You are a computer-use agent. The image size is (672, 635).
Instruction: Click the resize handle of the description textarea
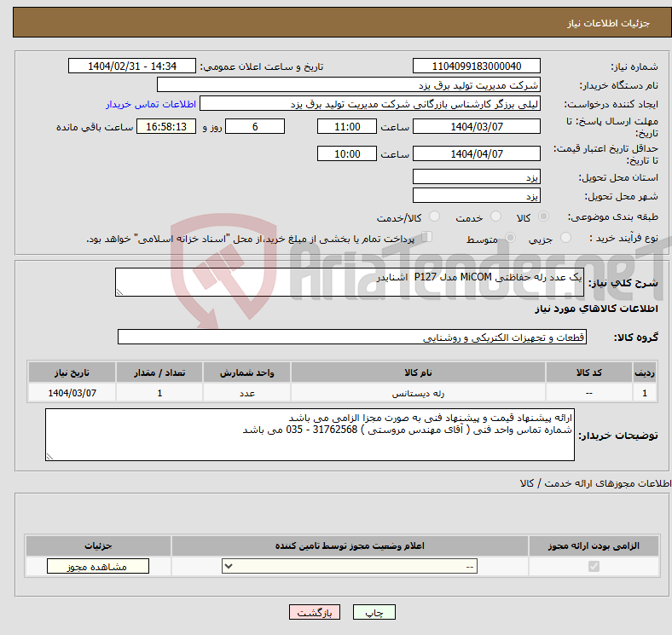[119, 292]
